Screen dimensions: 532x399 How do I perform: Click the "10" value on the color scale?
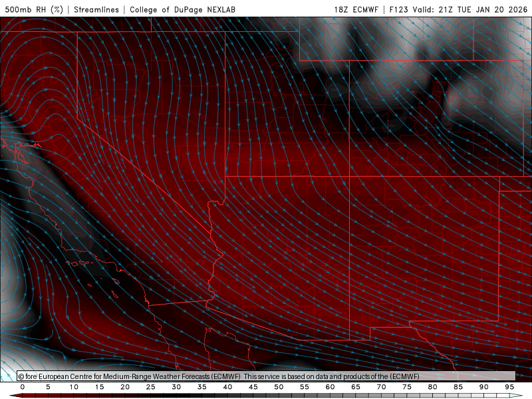point(74,387)
